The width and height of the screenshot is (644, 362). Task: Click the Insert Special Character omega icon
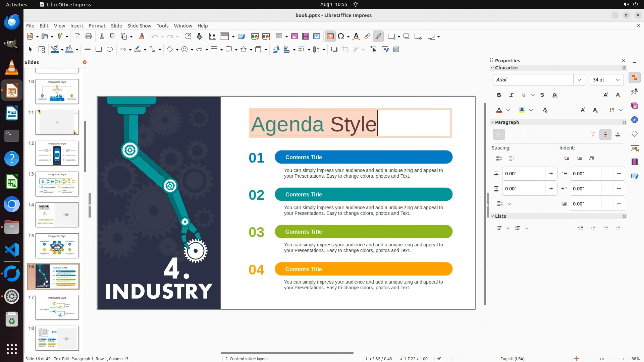click(341, 37)
